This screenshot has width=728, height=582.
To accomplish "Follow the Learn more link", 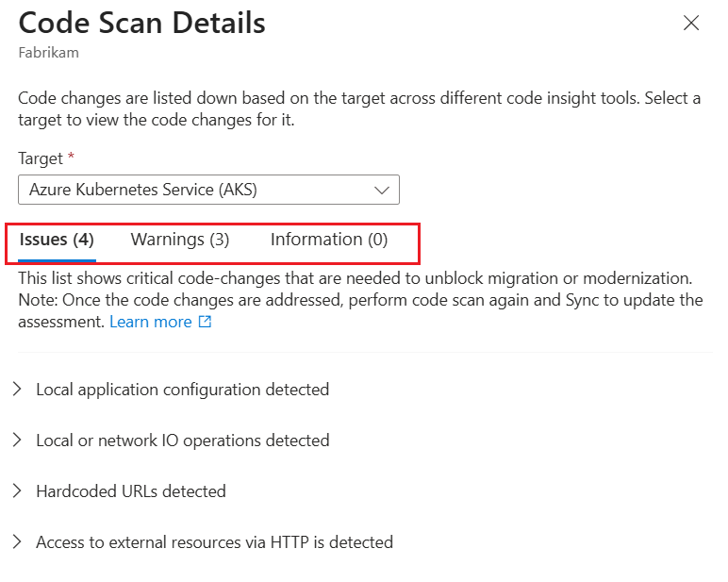I will [x=151, y=322].
